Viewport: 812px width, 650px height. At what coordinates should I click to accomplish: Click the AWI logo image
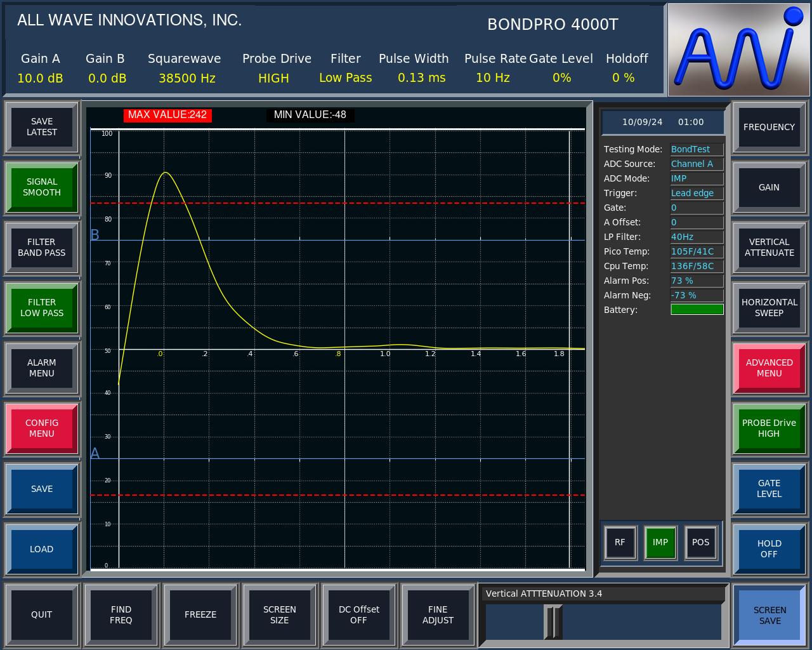click(x=739, y=50)
